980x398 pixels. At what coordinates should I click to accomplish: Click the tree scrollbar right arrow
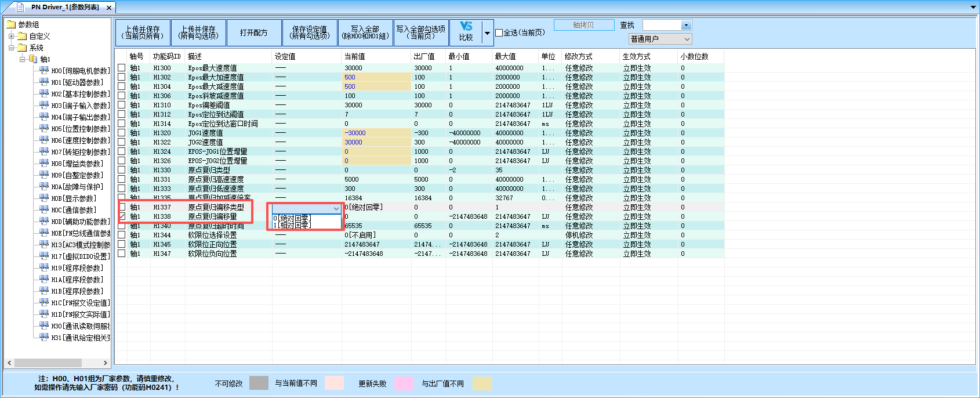point(105,363)
